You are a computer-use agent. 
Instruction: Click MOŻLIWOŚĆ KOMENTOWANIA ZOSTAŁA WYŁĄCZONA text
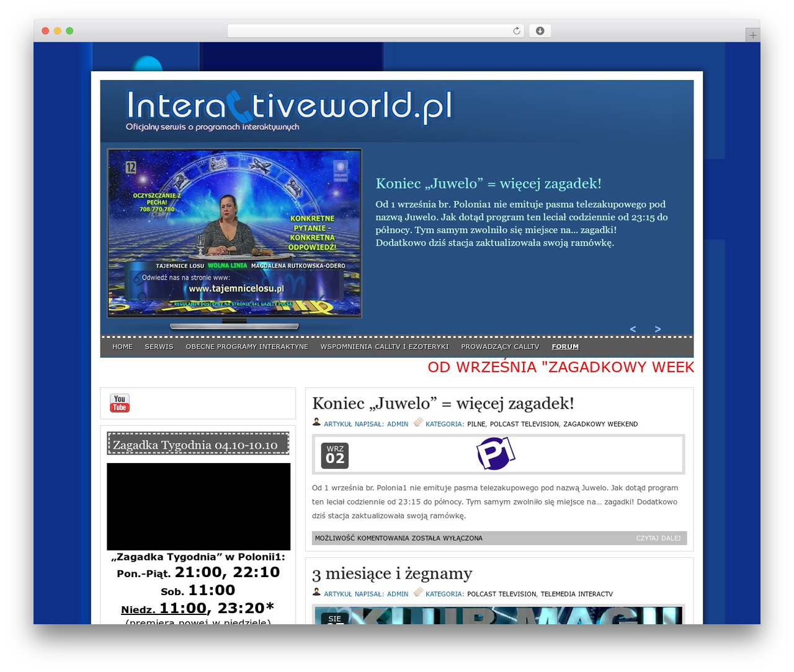coord(399,538)
